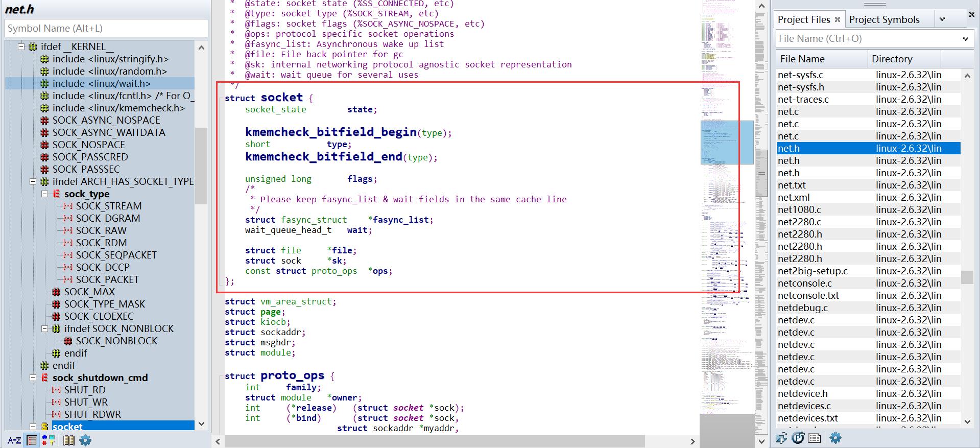This screenshot has width=980, height=448.
Task: Open project panel settings gear
Action: pos(835,438)
